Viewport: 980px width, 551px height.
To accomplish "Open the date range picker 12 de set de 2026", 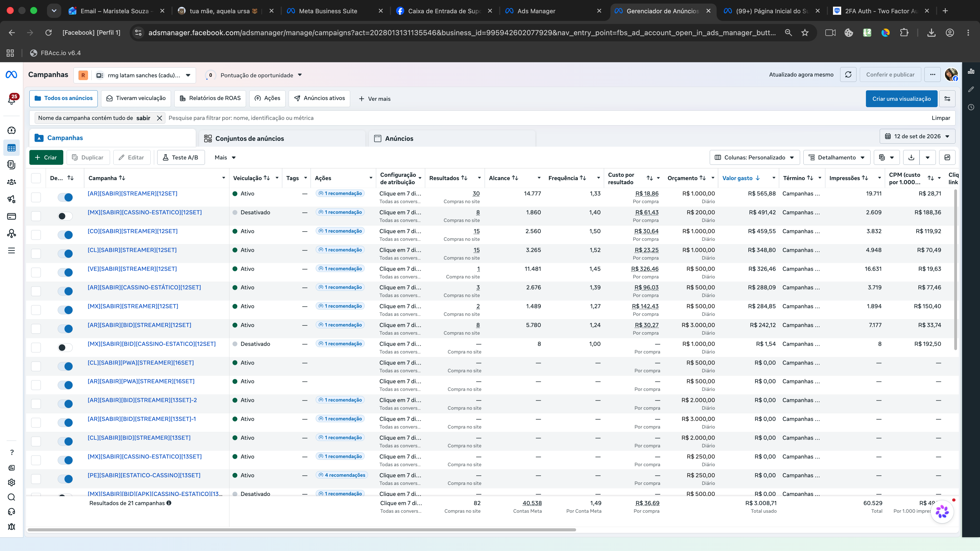I will click(x=917, y=136).
